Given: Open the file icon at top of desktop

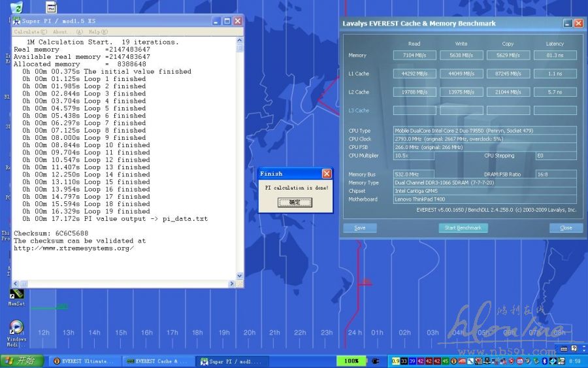Looking at the screenshot, I should pos(51,7).
